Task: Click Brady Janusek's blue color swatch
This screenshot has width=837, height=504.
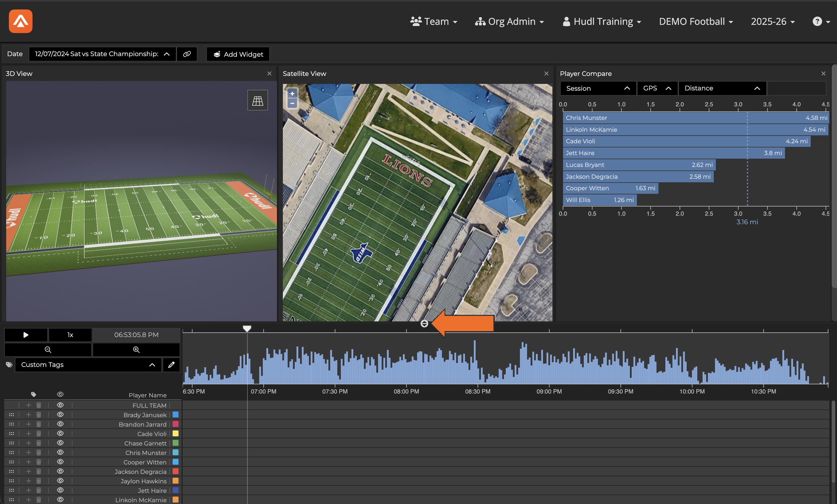Action: coord(176,415)
